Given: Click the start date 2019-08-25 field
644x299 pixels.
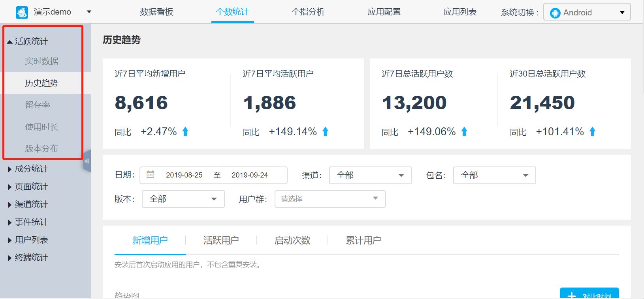Looking at the screenshot, I should (184, 175).
